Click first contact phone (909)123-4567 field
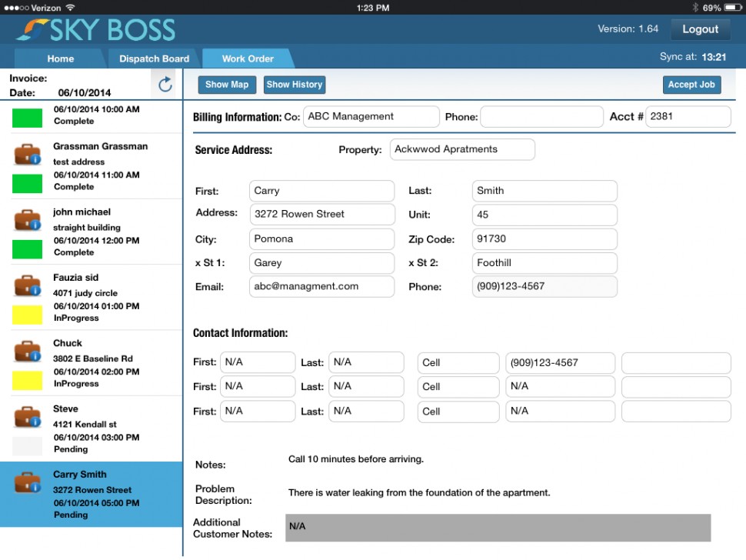 [560, 362]
